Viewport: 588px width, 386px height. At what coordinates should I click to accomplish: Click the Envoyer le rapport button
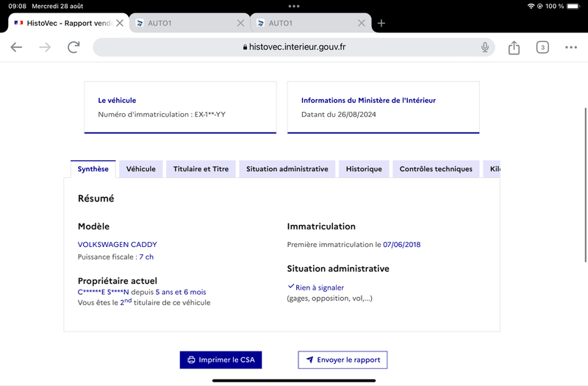(x=343, y=360)
